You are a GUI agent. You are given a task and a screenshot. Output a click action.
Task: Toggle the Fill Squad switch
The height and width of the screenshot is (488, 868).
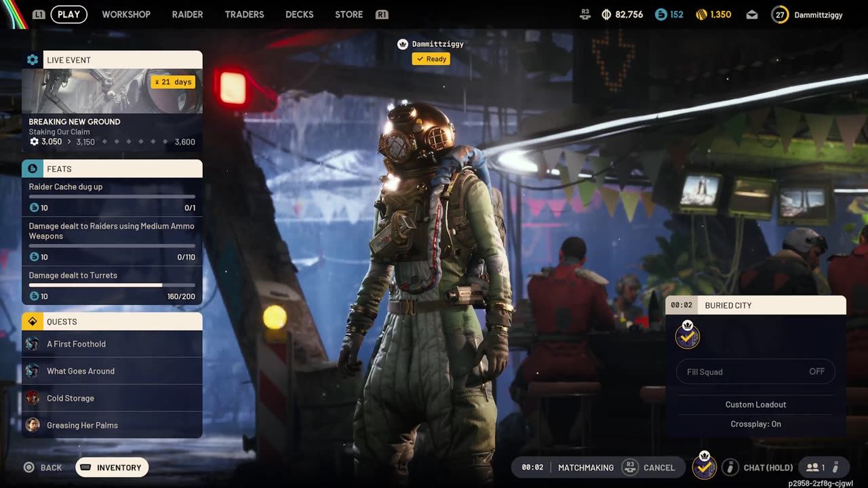[755, 371]
